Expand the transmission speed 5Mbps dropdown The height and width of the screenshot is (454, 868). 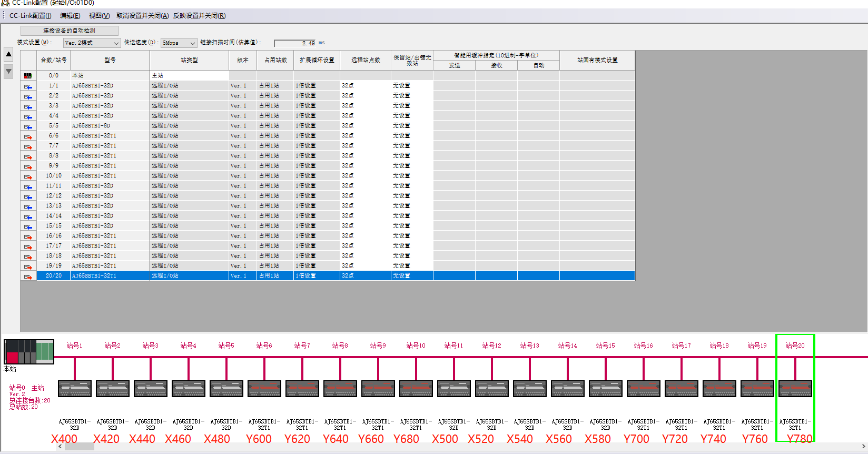tap(179, 43)
